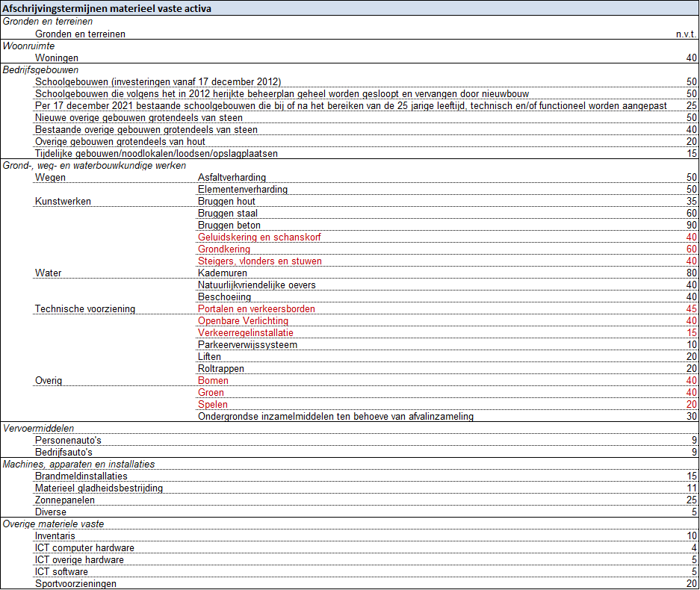This screenshot has height=590, width=700.
Task: Click the 'Asfaltverharding' cell
Action: tap(232, 177)
